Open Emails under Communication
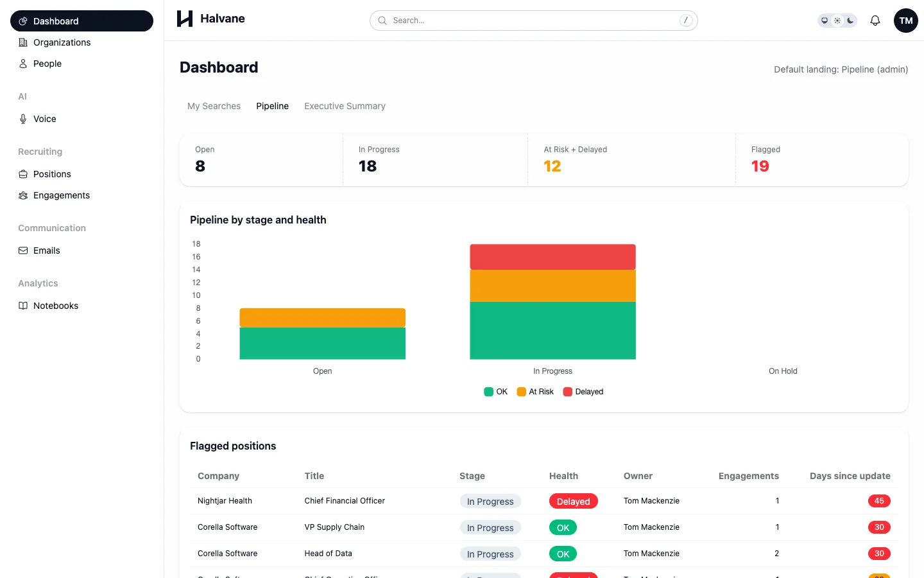 81,250
